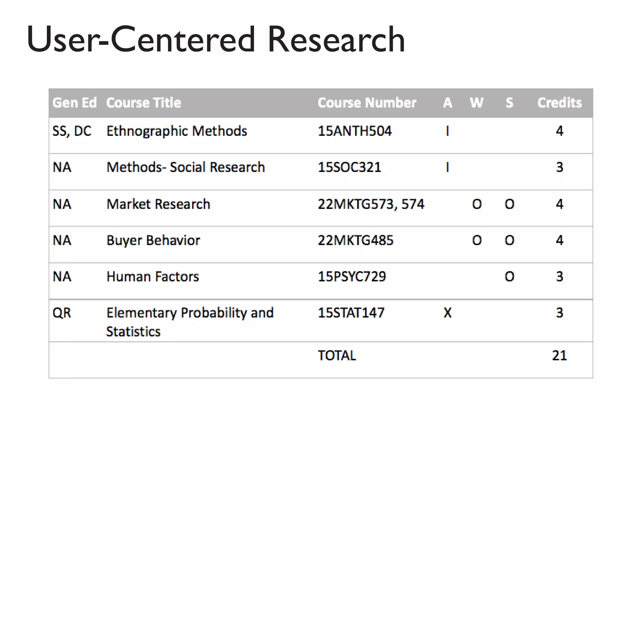Viewport: 644px width, 644px height.
Task: Click the total credits value 21
Action: click(559, 356)
